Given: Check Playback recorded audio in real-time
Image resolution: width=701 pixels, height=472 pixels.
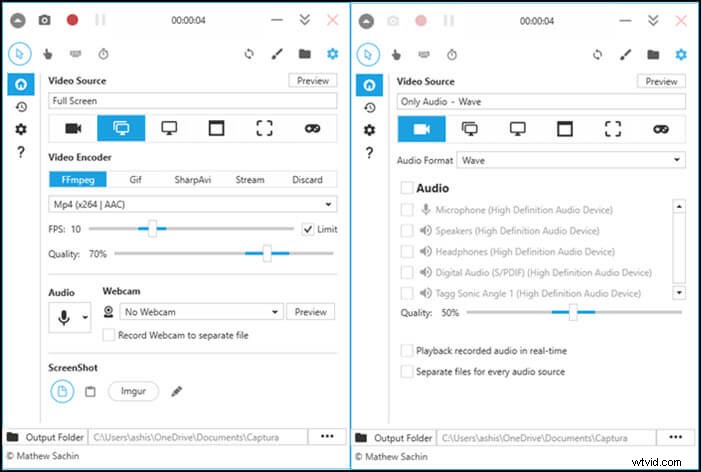Looking at the screenshot, I should coord(407,351).
